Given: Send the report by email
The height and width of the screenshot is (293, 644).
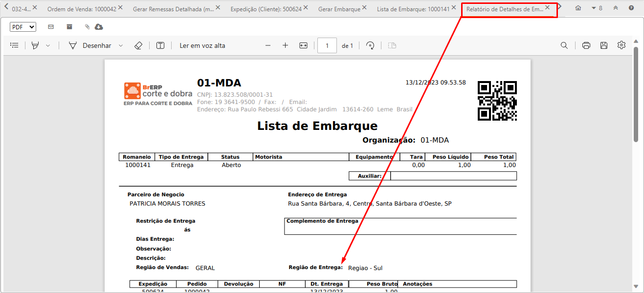Looking at the screenshot, I should tap(50, 27).
